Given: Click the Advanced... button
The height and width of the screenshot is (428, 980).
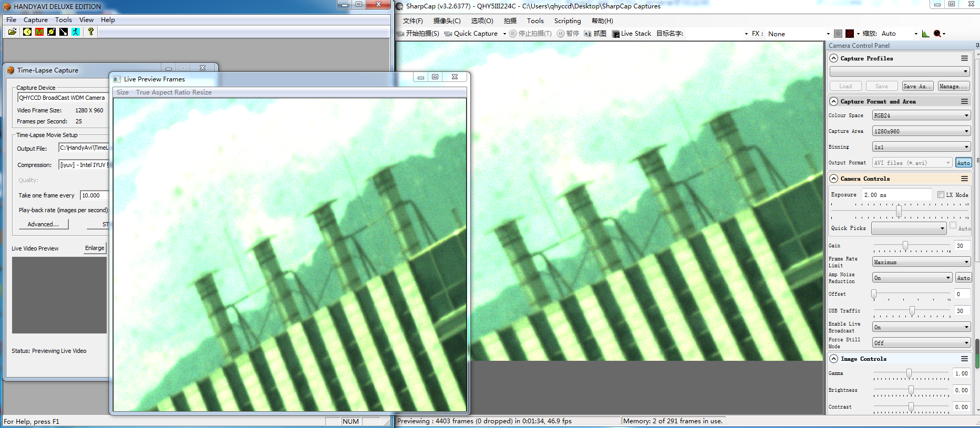Looking at the screenshot, I should 44,224.
